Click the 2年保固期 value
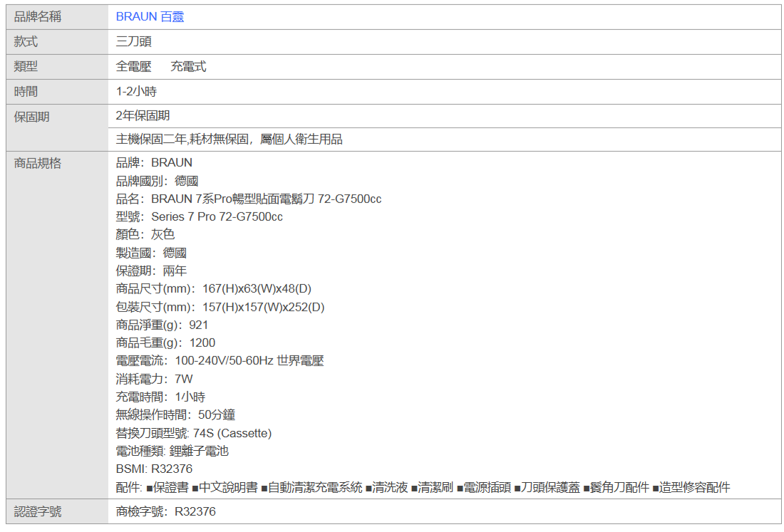 pyautogui.click(x=143, y=116)
